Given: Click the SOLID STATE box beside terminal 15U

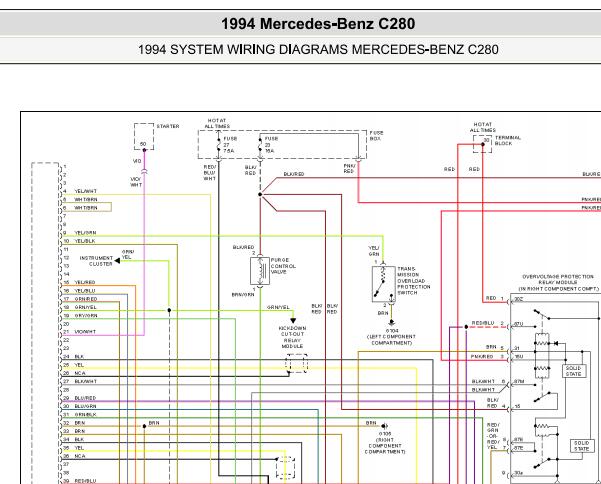Looking at the screenshot, I should [x=573, y=371].
